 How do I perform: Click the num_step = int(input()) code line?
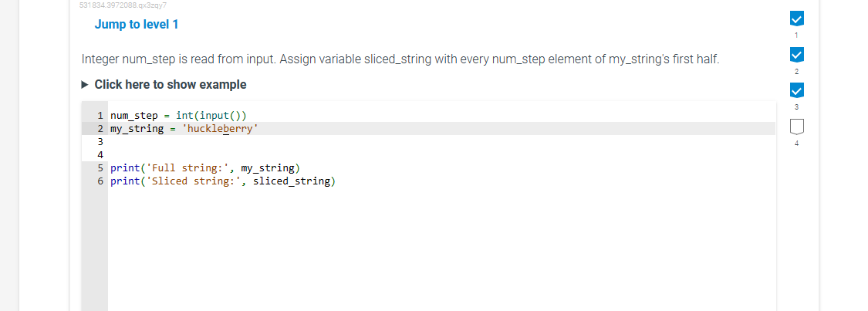(178, 116)
